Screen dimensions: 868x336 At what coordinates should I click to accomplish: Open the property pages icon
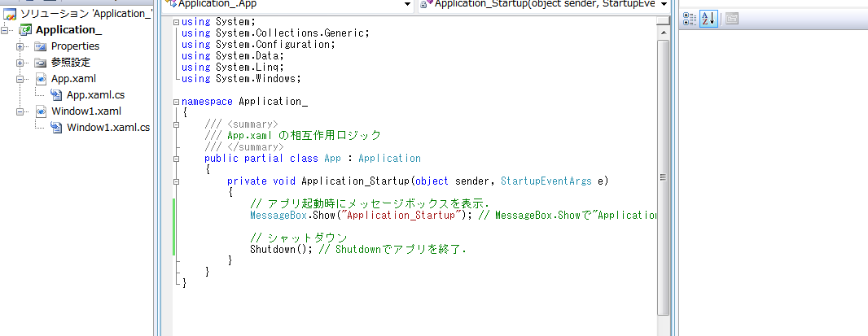pos(732,19)
